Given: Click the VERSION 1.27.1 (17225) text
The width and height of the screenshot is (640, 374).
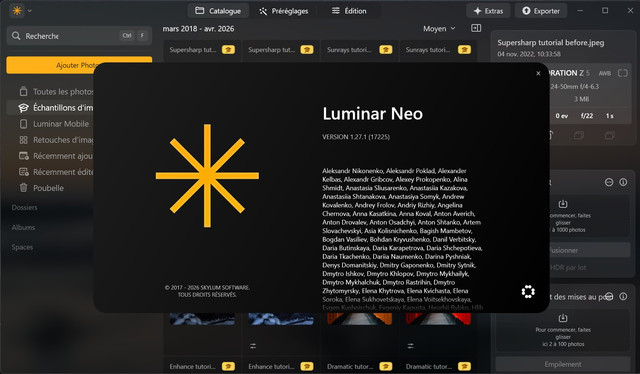Looking at the screenshot, I should (x=356, y=137).
